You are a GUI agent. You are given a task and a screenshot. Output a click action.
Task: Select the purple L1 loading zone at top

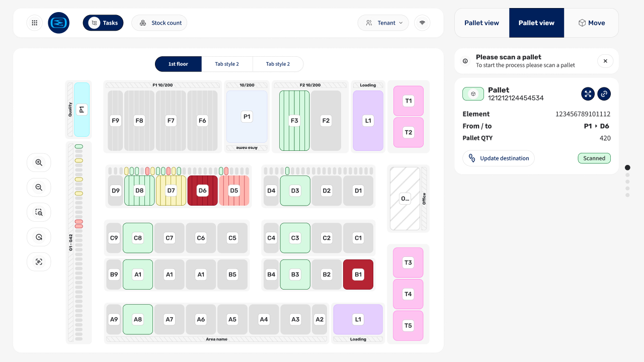(x=368, y=121)
